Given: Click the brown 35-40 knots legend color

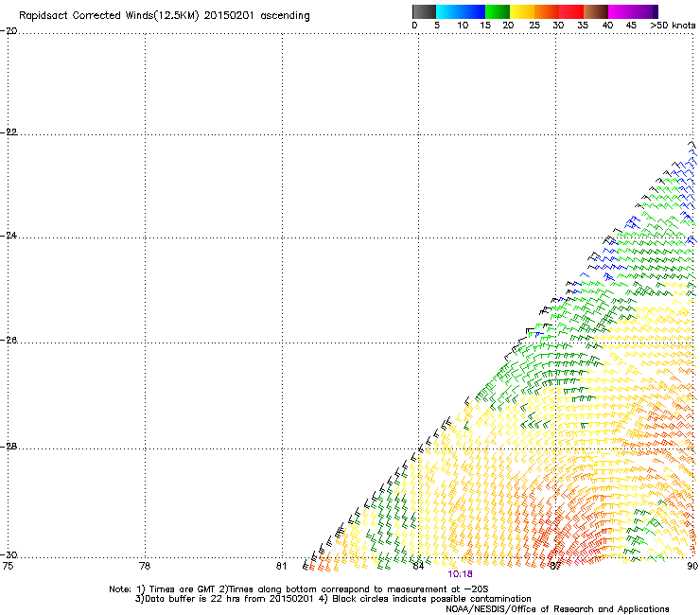Looking at the screenshot, I should coord(596,11).
